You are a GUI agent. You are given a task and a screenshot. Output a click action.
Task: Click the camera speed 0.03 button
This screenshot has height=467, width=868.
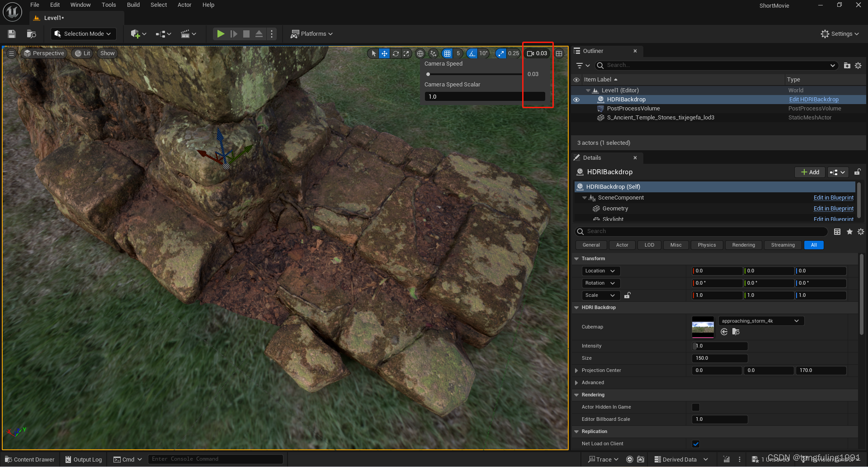coord(537,53)
